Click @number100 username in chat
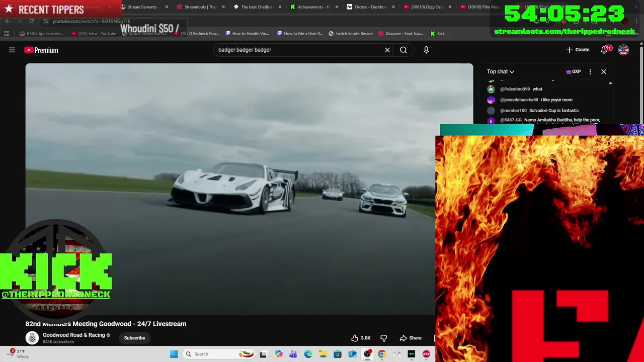644x362 pixels. [x=513, y=110]
